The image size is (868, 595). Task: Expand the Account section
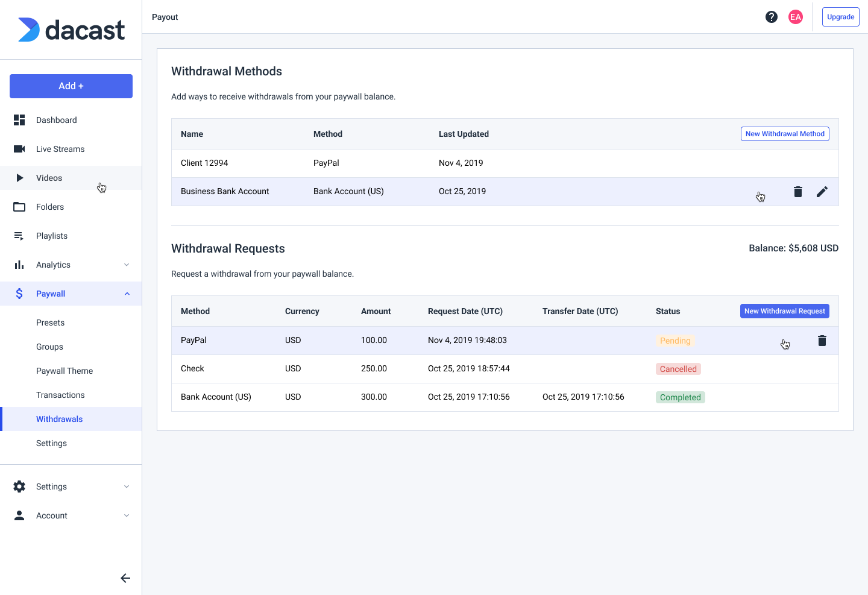click(x=126, y=515)
